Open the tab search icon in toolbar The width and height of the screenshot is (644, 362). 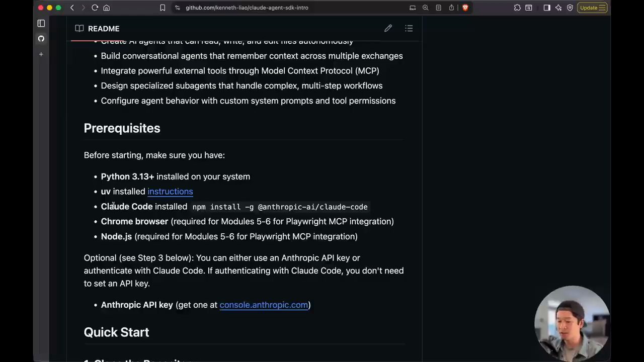tap(529, 8)
